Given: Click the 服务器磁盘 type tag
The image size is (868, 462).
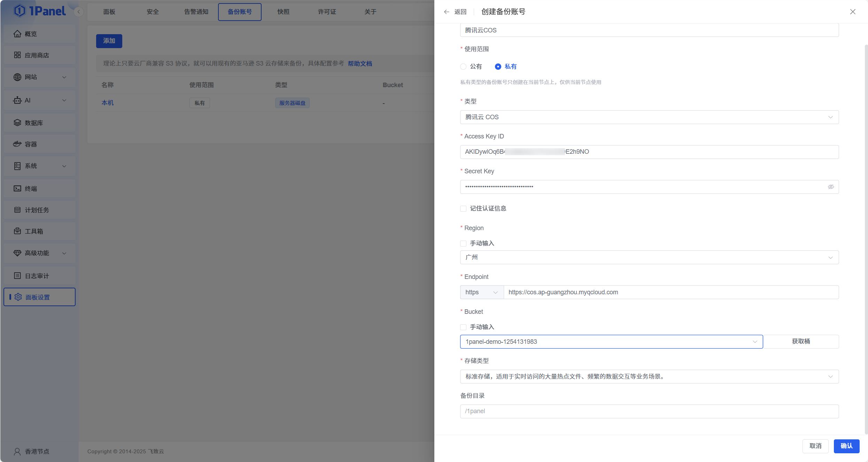Looking at the screenshot, I should coord(292,103).
